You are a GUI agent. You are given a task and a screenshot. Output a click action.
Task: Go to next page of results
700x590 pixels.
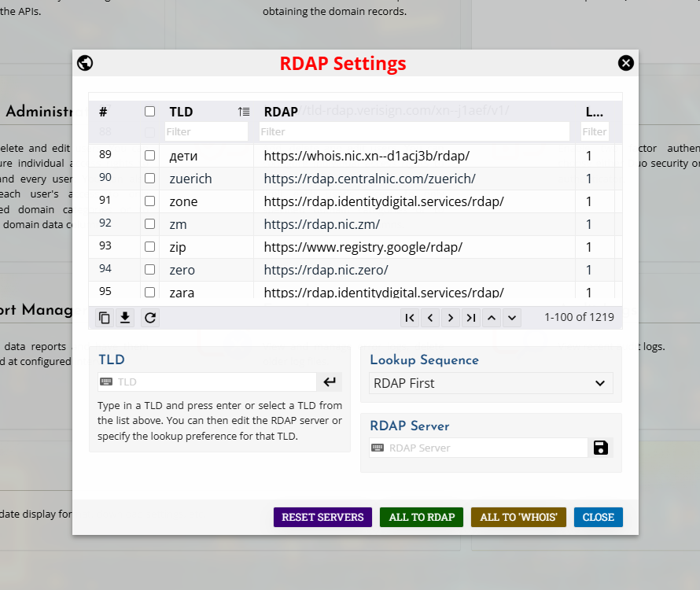[451, 318]
